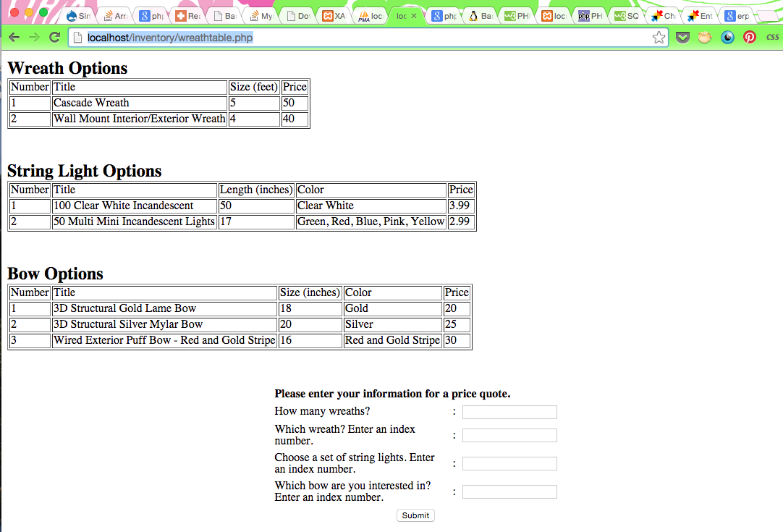The image size is (783, 532).
Task: Switch to the 'Rea' tab
Action: [x=188, y=16]
